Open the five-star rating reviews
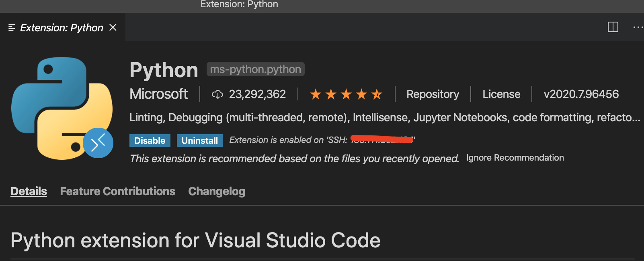 click(x=346, y=94)
